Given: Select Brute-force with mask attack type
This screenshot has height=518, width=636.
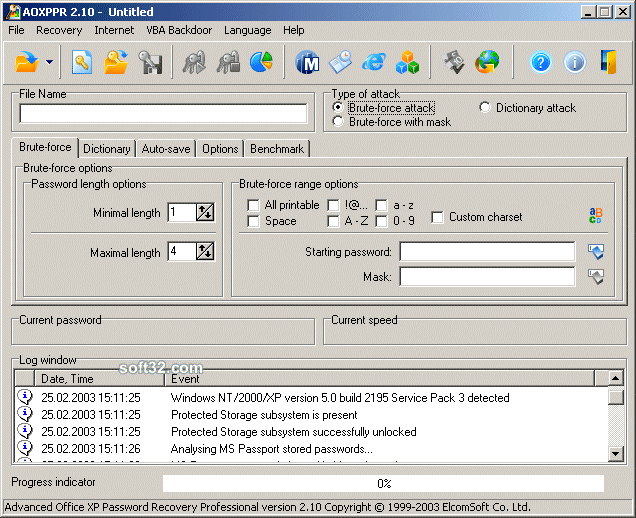Looking at the screenshot, I should [x=337, y=121].
